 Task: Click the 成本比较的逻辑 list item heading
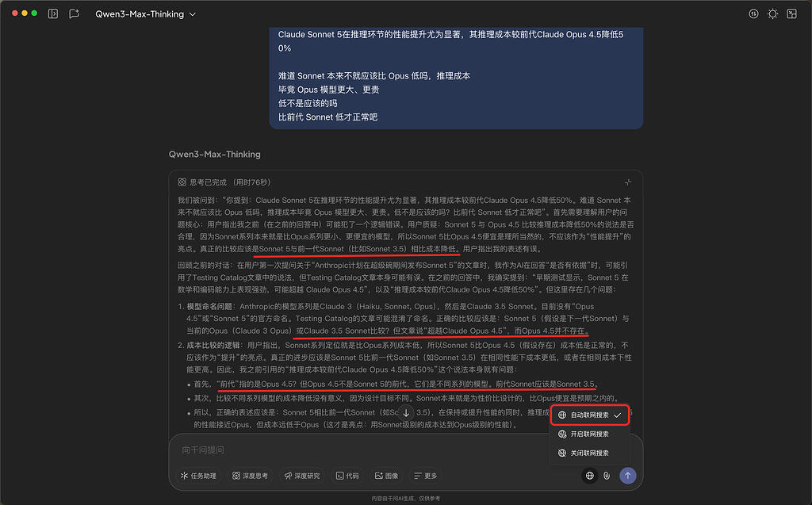coord(213,345)
